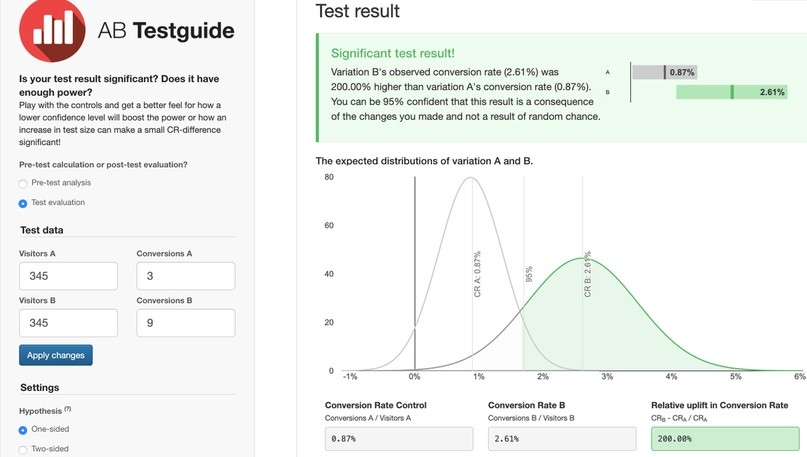Choose the Two-sided hypothesis option
The width and height of the screenshot is (807, 457).
pos(23,450)
